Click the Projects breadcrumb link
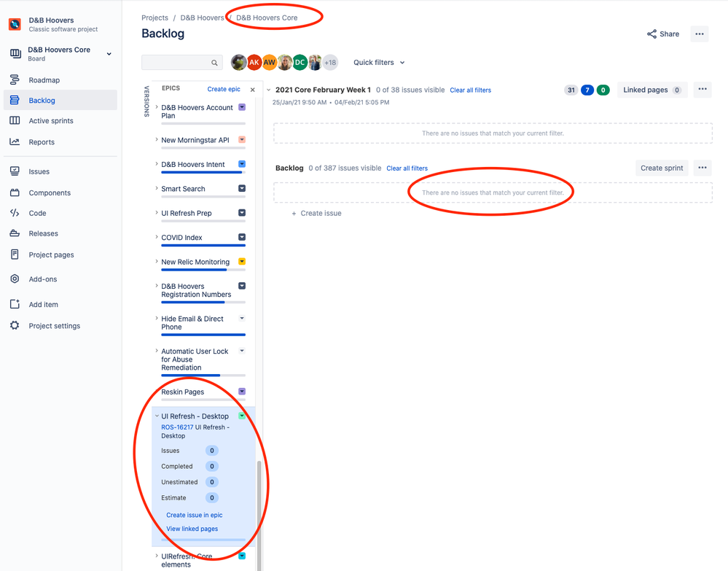The image size is (728, 571). coord(154,18)
